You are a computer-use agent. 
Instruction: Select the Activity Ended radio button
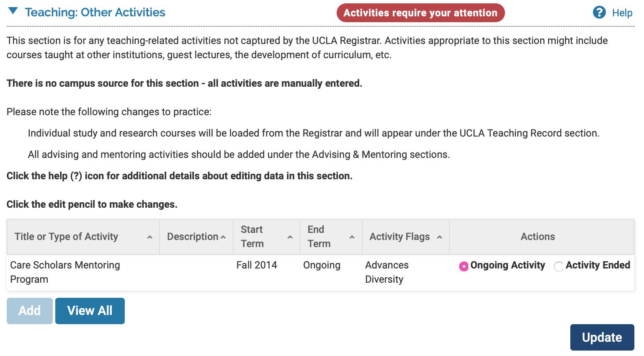tap(559, 266)
